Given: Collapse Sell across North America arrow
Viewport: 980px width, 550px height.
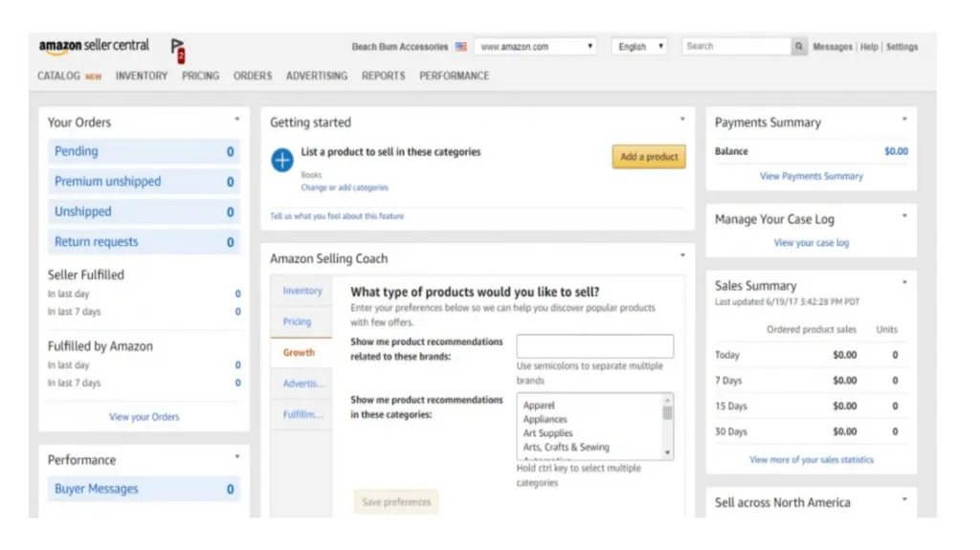Looking at the screenshot, I should [x=904, y=498].
